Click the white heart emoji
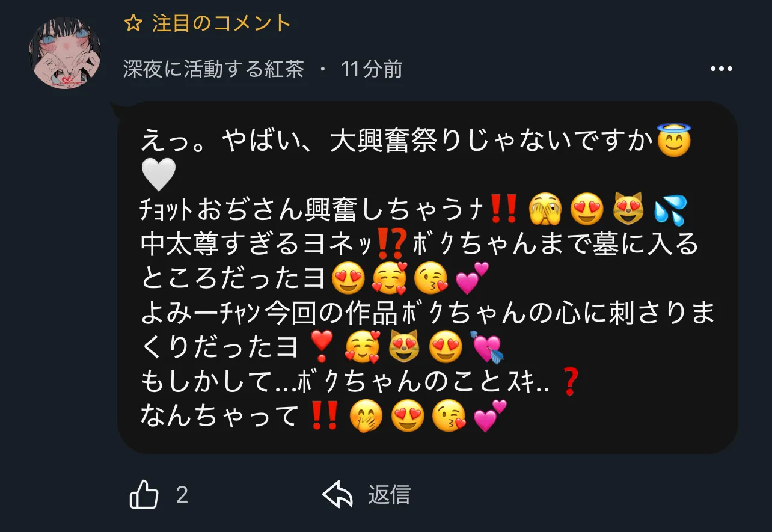The height and width of the screenshot is (532, 772). tap(159, 175)
